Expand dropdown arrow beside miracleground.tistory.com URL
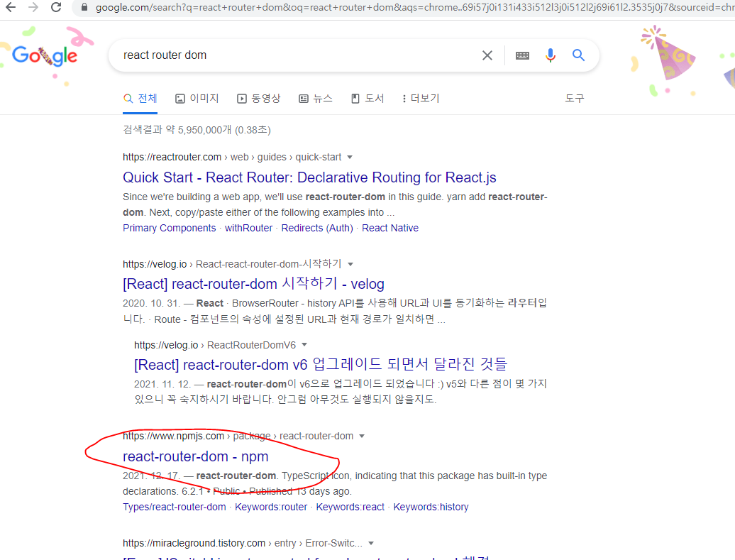Image resolution: width=735 pixels, height=560 pixels. pyautogui.click(x=371, y=543)
